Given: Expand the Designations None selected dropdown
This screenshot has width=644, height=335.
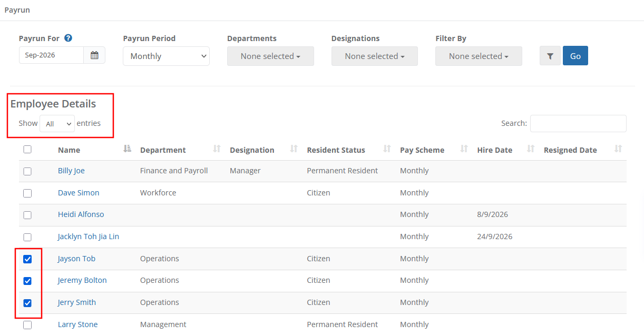Looking at the screenshot, I should [375, 56].
